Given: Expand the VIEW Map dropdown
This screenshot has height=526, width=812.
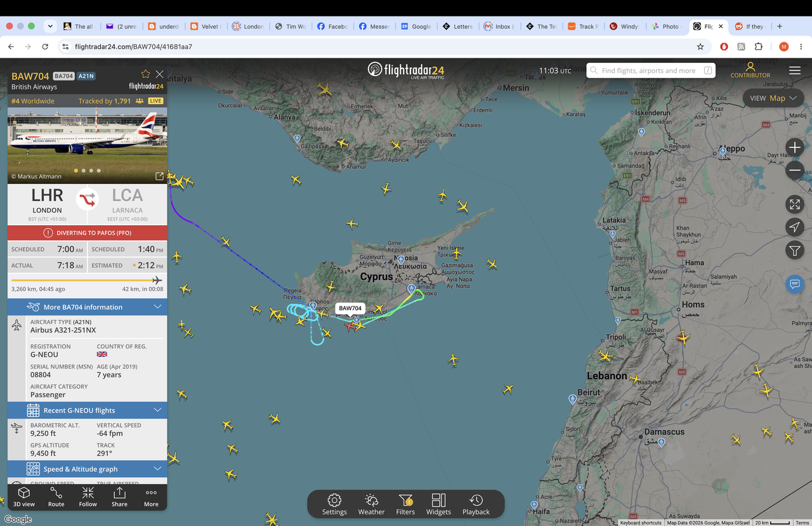Looking at the screenshot, I should [x=773, y=98].
